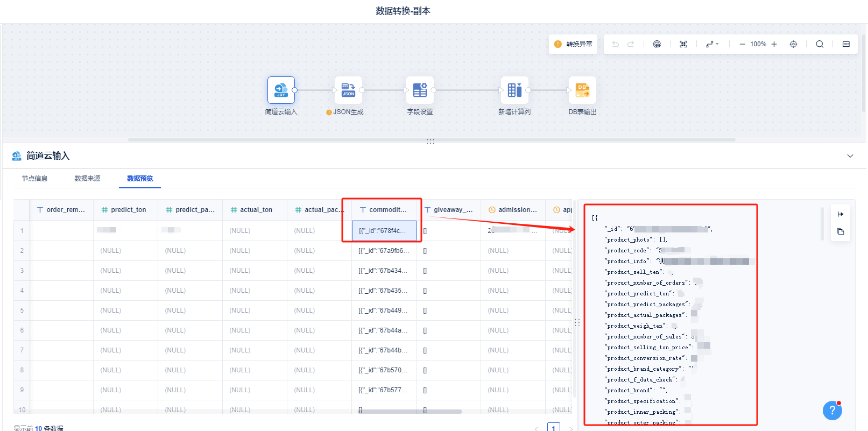Viewport: 868px width, 431px height.
Task: Click the next page arrow
Action: tap(571, 428)
